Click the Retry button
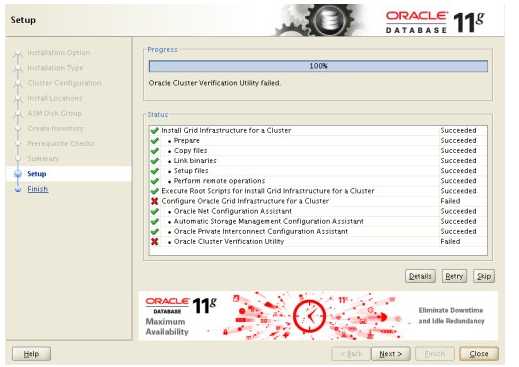Viewport: 519px width, 367px height. (x=454, y=276)
